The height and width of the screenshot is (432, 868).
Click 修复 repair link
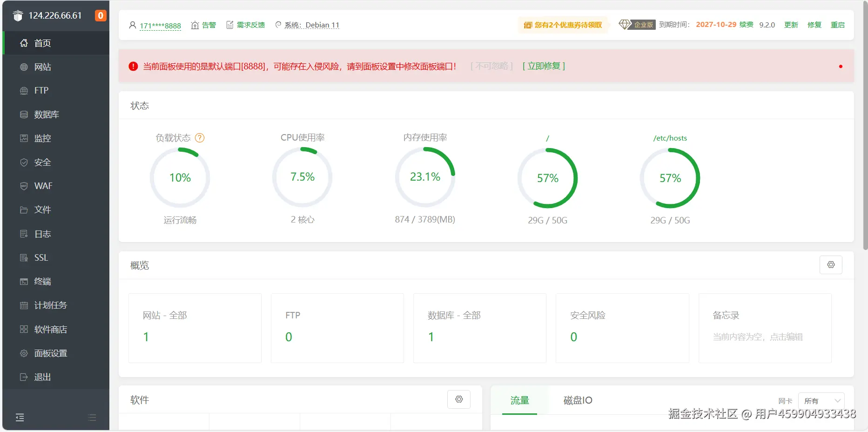(814, 25)
